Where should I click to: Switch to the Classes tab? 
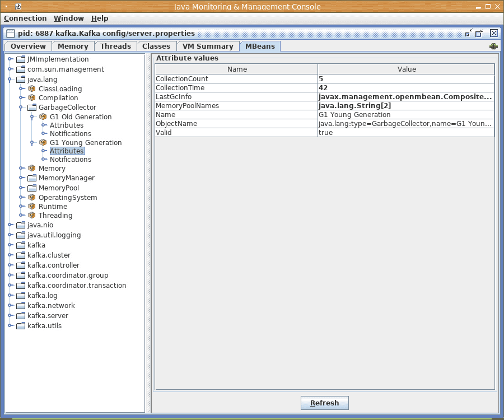156,46
